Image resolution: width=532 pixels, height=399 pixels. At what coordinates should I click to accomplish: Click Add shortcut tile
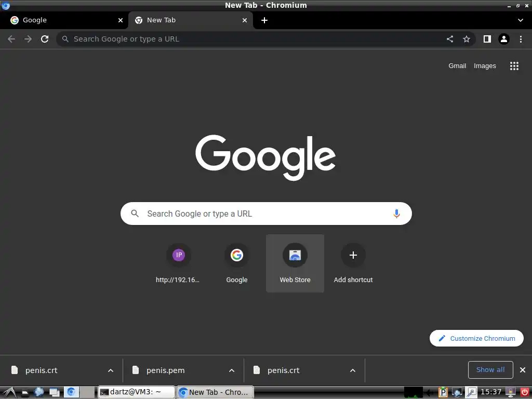click(x=353, y=263)
